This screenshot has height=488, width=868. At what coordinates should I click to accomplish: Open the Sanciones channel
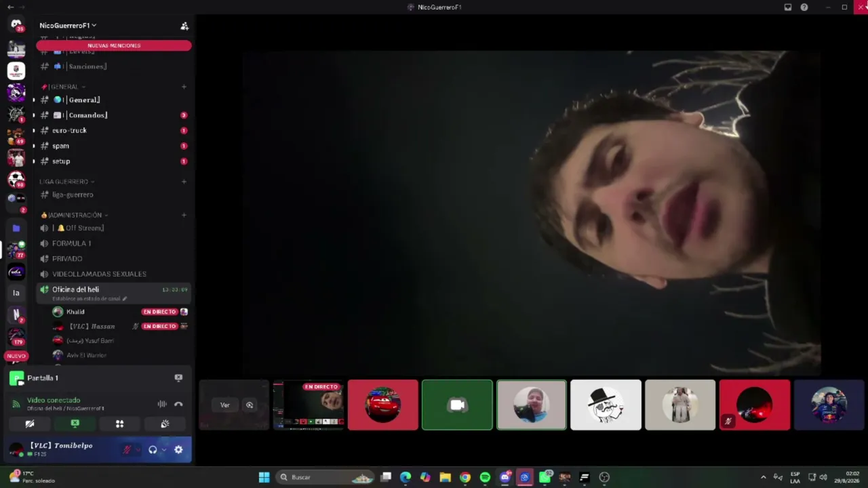[113, 66]
